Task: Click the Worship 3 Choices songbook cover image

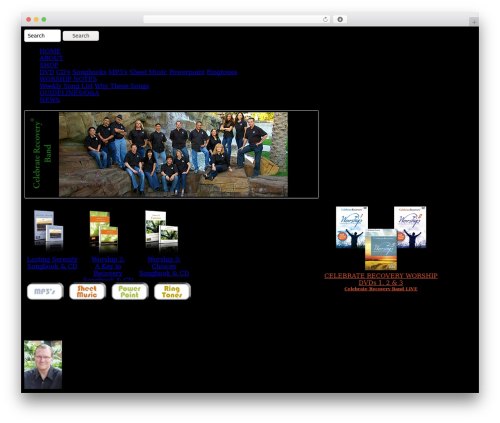Action: (x=162, y=231)
